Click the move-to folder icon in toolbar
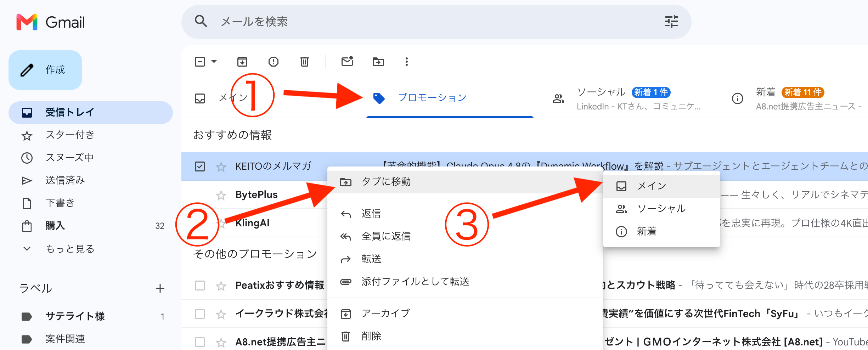The height and width of the screenshot is (350, 868). click(378, 62)
